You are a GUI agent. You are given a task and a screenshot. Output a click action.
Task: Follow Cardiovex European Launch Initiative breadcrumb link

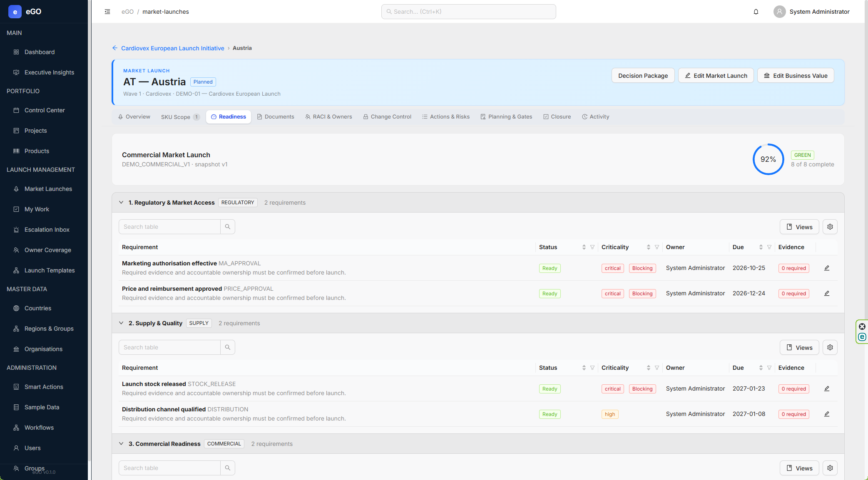(x=172, y=48)
